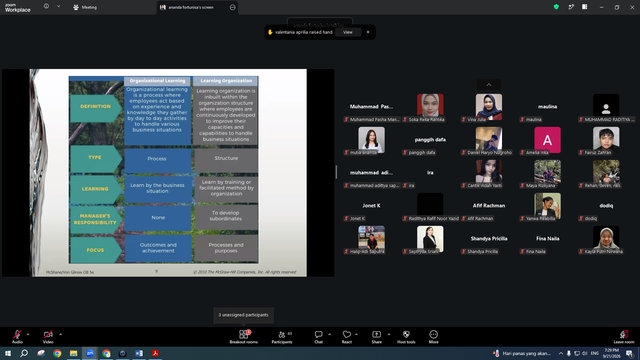Image resolution: width=640 pixels, height=360 pixels.
Task: Open video options arrow beside Video
Action: (60, 334)
